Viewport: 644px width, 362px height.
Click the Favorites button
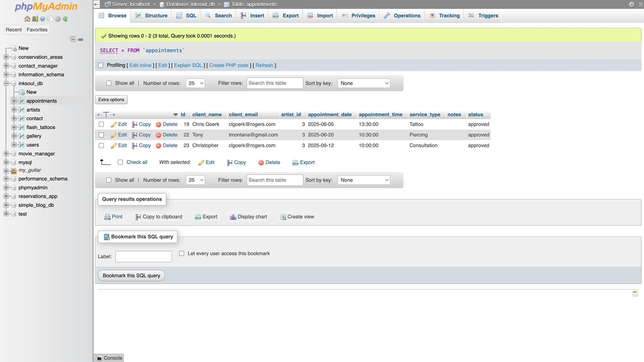[37, 30]
